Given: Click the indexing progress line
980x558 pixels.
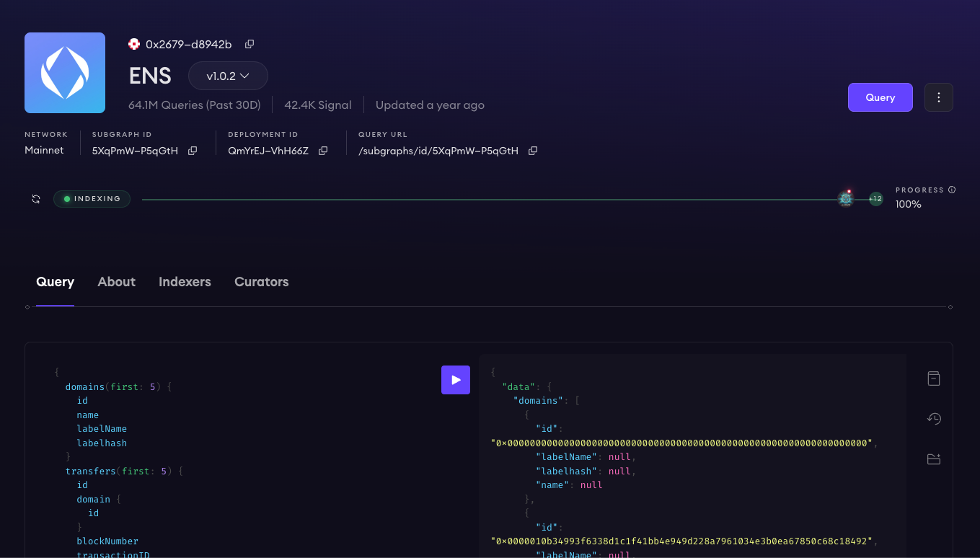Looking at the screenshot, I should [489, 200].
